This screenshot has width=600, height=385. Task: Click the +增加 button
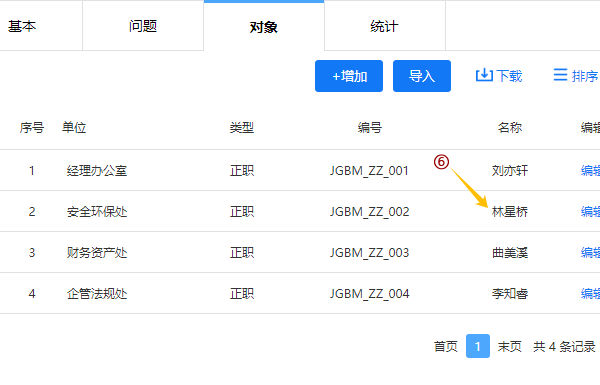pos(349,76)
